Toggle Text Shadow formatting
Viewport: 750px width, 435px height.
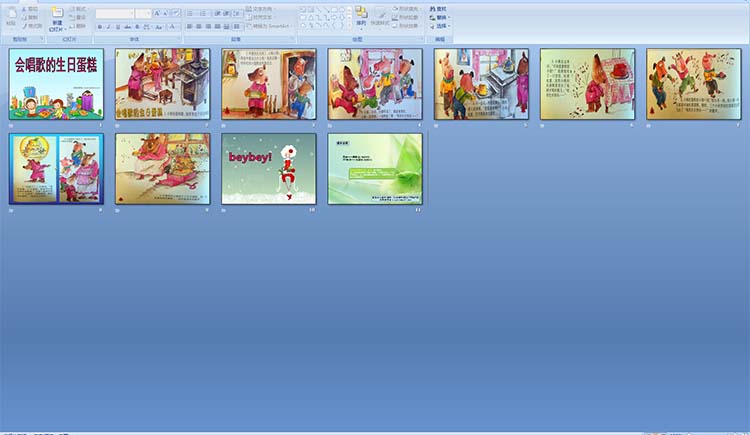pyautogui.click(x=137, y=27)
